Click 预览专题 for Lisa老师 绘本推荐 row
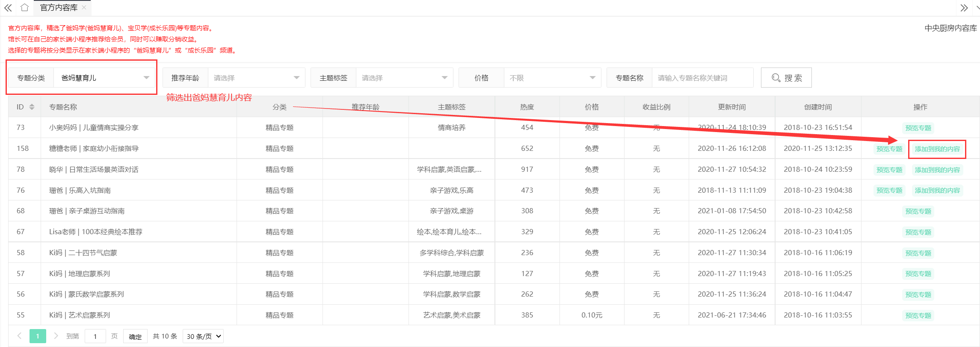This screenshot has height=347, width=980. [x=918, y=232]
